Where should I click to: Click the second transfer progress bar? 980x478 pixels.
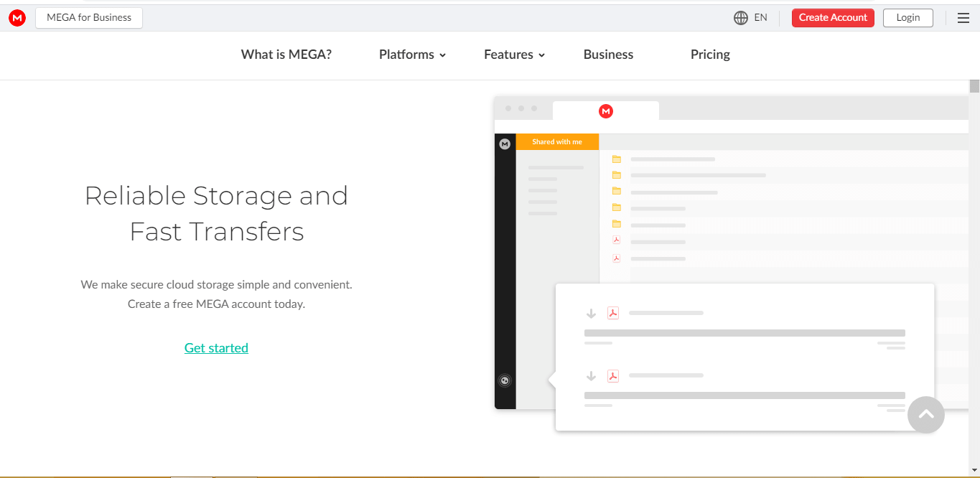745,395
